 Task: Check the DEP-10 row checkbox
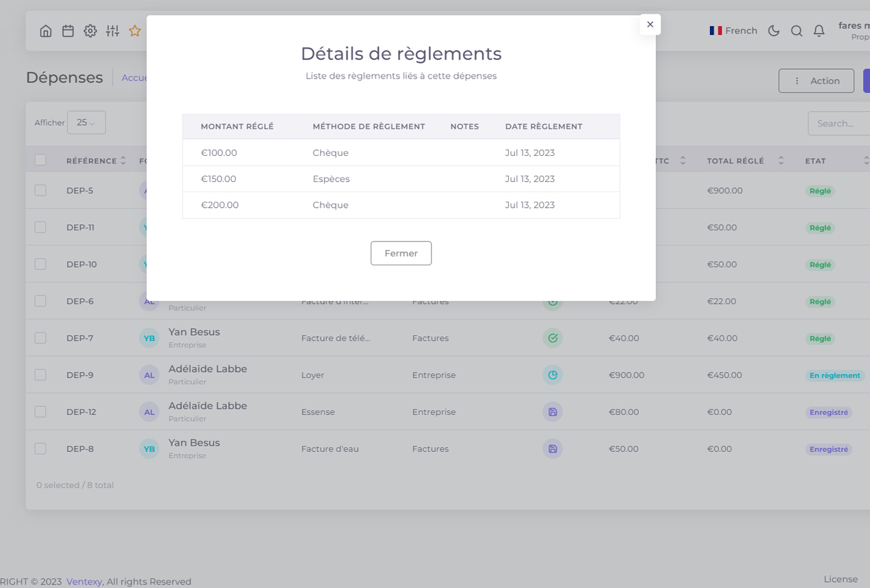tap(40, 264)
